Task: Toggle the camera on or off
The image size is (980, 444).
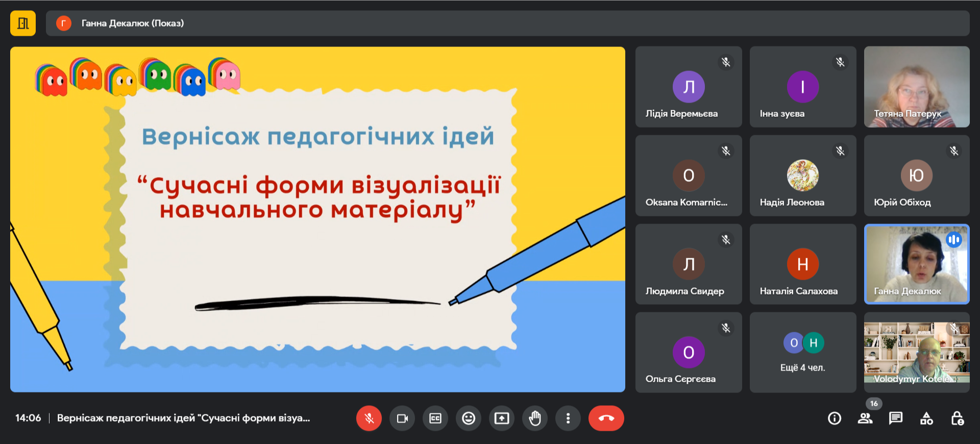Action: point(402,418)
